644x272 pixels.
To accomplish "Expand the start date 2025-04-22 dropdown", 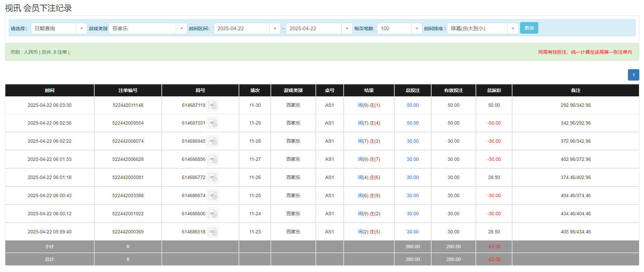I will 275,29.
